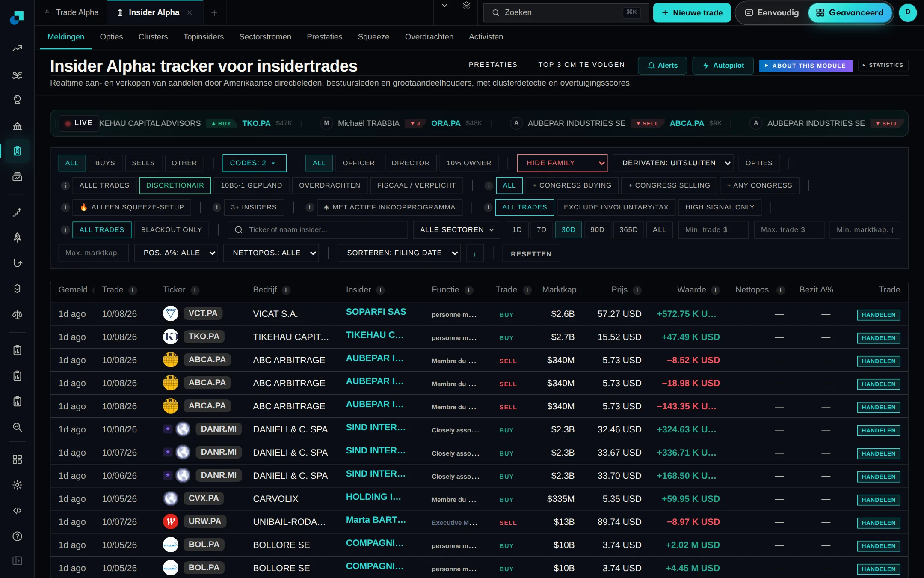Enable the BUYS filter

point(105,163)
